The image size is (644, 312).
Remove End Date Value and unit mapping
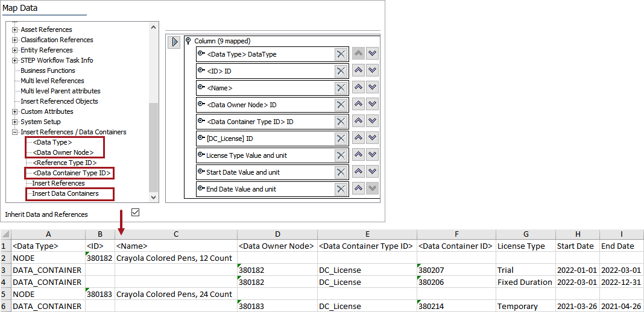pos(341,189)
